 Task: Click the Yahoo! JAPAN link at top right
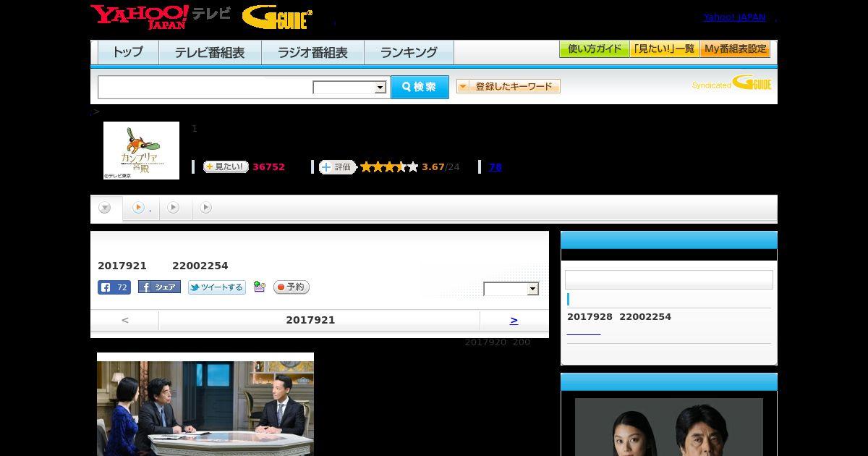click(x=734, y=17)
